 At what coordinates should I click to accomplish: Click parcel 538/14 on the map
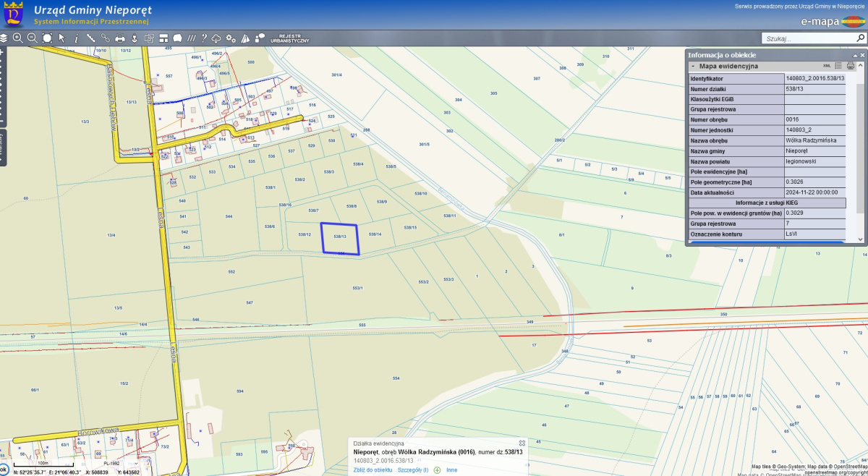tap(375, 234)
